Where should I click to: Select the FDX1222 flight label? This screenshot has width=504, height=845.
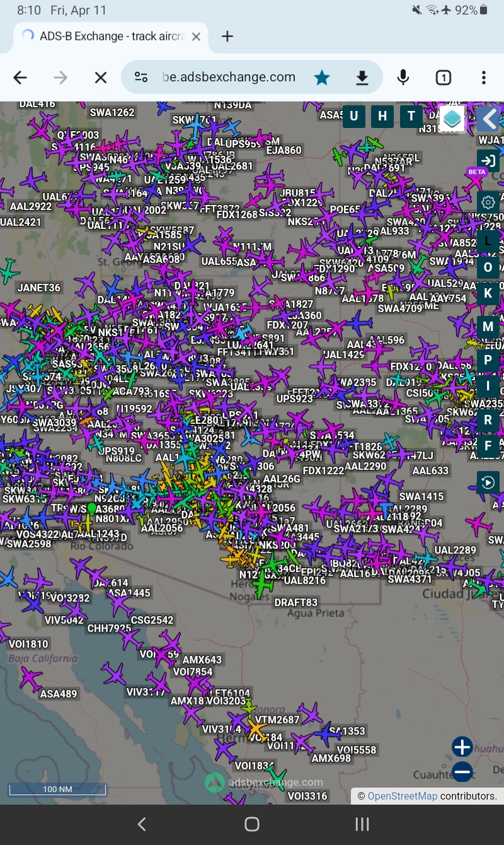pos(323,470)
